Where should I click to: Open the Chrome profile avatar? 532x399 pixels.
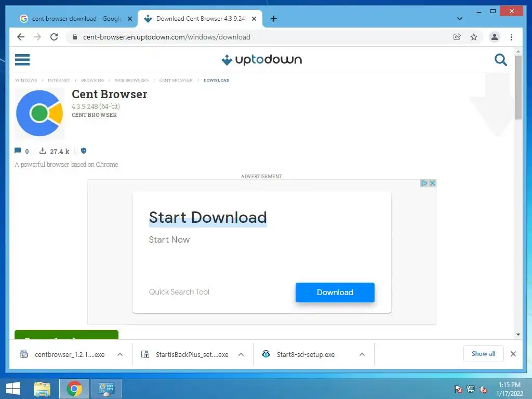(495, 37)
